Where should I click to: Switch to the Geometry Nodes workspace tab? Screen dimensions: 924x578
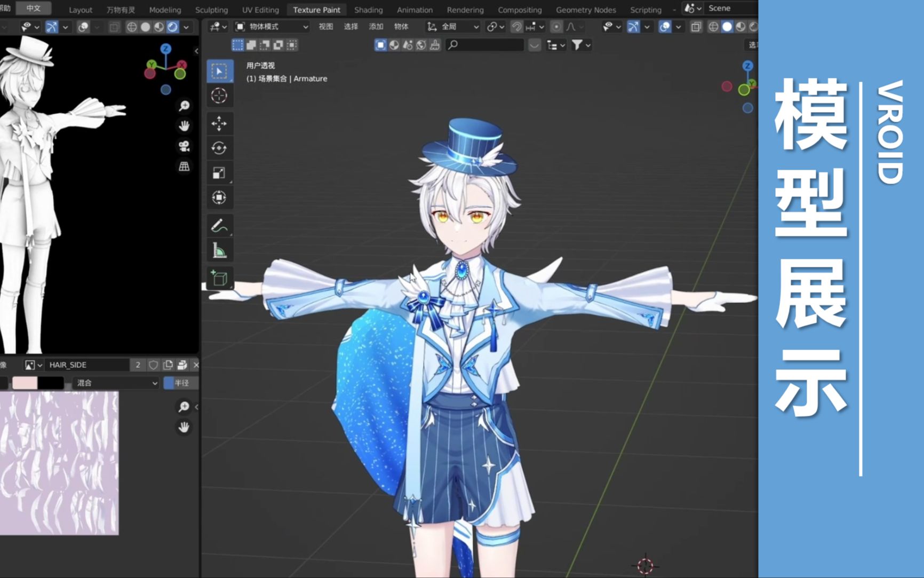(x=586, y=10)
